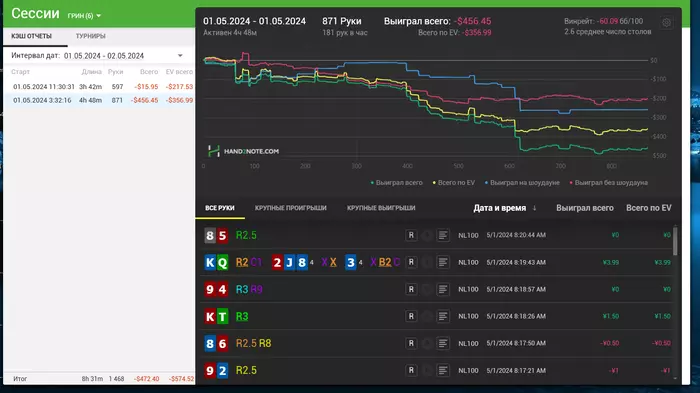Sort sessions by EV всего column header
Viewport: 700px width, 393px height.
click(179, 72)
